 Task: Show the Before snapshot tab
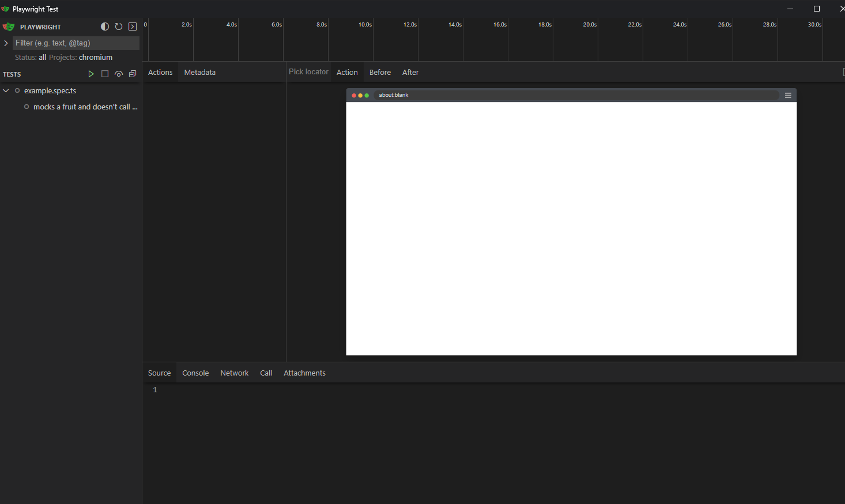[x=380, y=72]
